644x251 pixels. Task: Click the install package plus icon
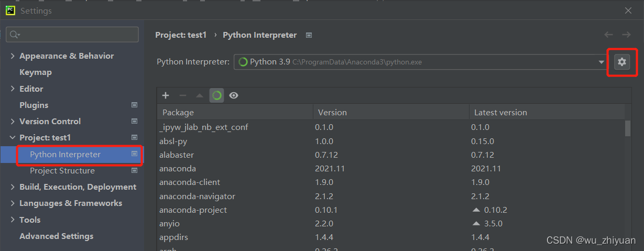pyautogui.click(x=166, y=95)
